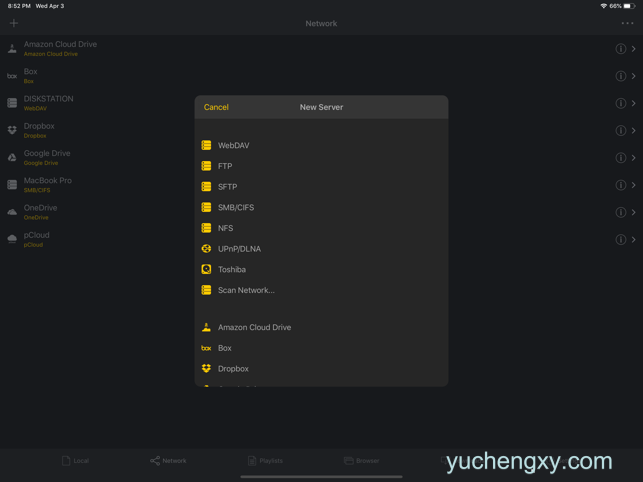Select Amazon Cloud Drive text in dialog
This screenshot has width=643, height=482.
(x=254, y=327)
